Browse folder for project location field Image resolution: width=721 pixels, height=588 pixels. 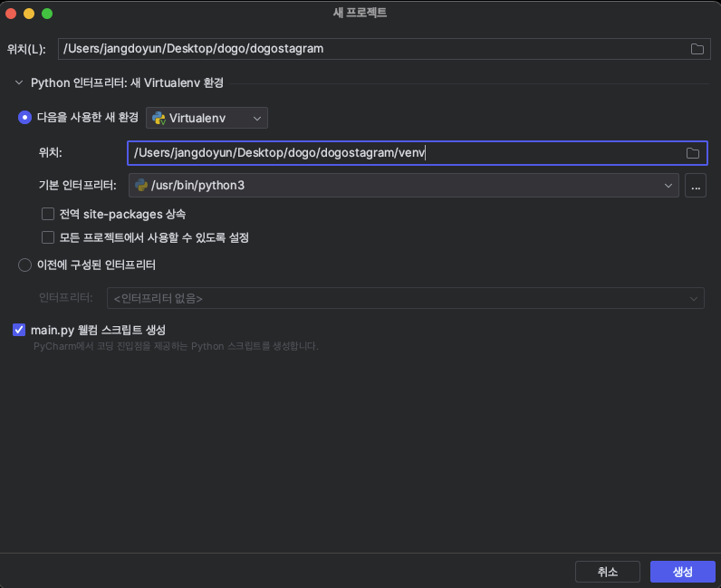[697, 49]
